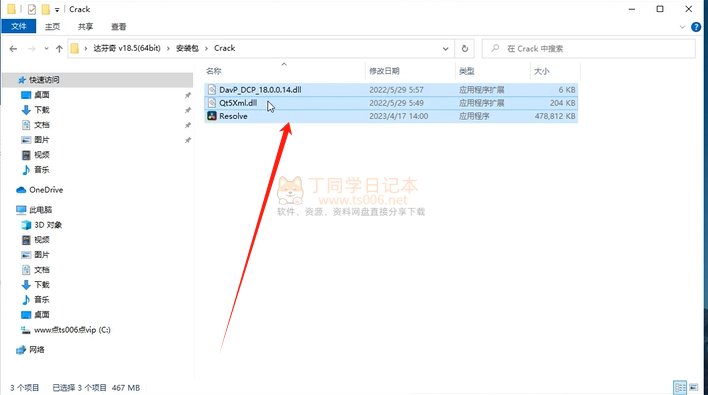Open the 查看 ribbon tab
The image size is (708, 395).
[119, 27]
